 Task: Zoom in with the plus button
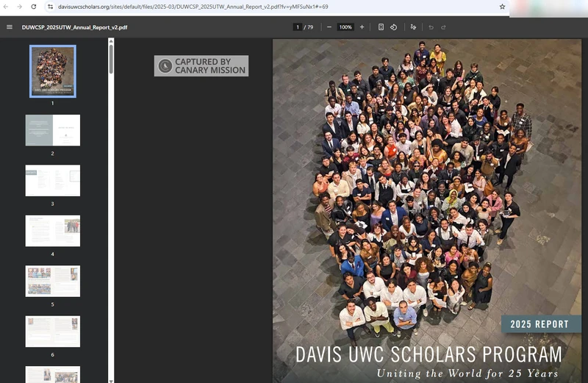[x=362, y=27]
